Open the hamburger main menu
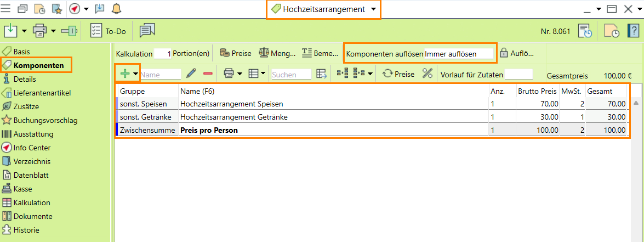The height and width of the screenshot is (242, 644). pos(5,9)
